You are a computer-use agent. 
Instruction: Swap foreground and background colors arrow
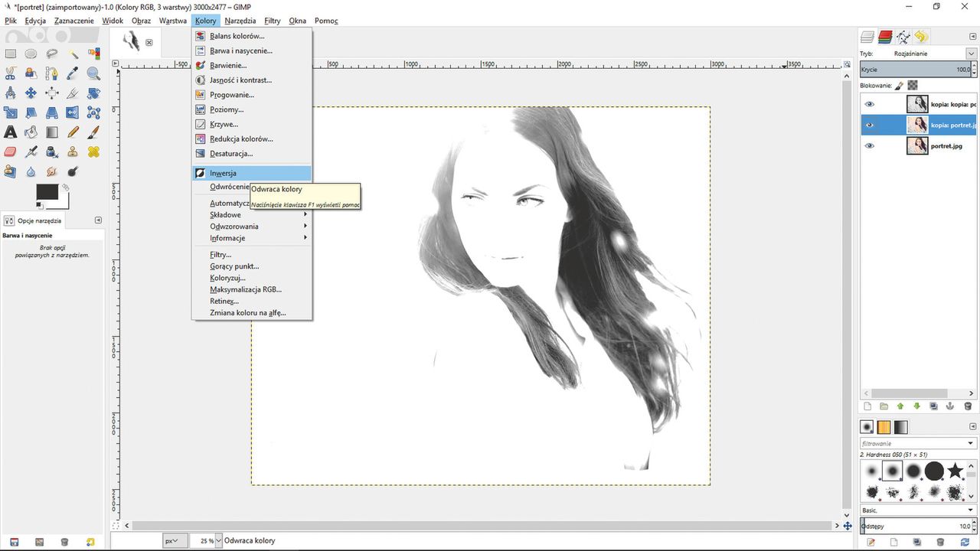click(x=66, y=187)
